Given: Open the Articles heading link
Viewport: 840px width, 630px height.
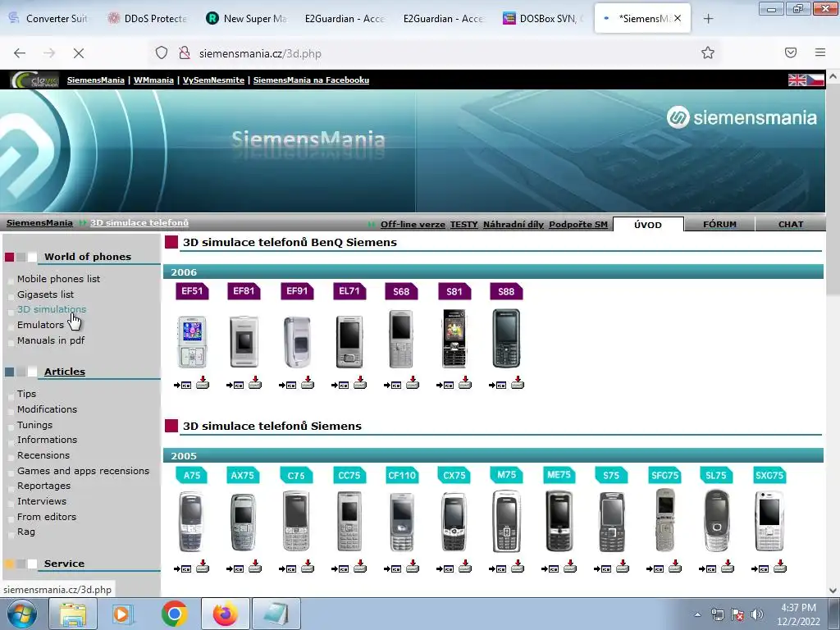Looking at the screenshot, I should (64, 372).
